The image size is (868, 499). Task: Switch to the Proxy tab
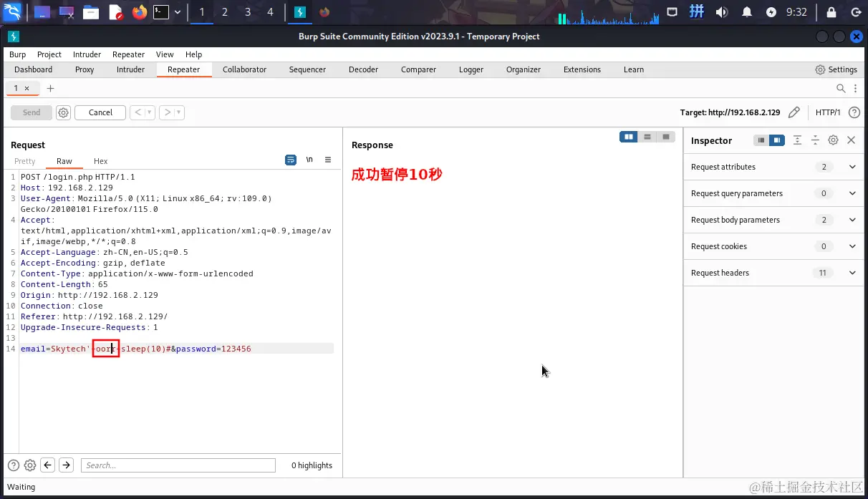(85, 69)
